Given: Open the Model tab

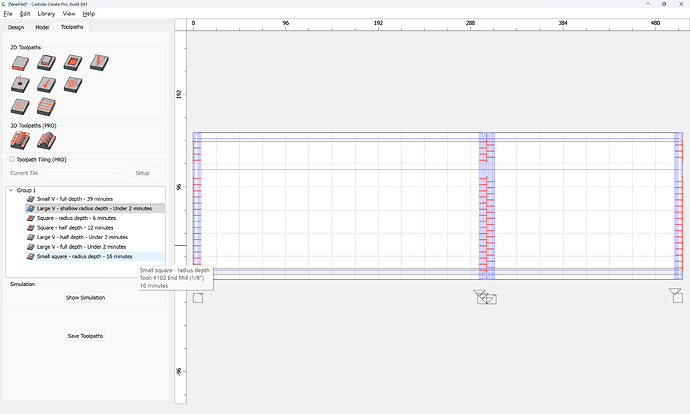Looking at the screenshot, I should 42,27.
